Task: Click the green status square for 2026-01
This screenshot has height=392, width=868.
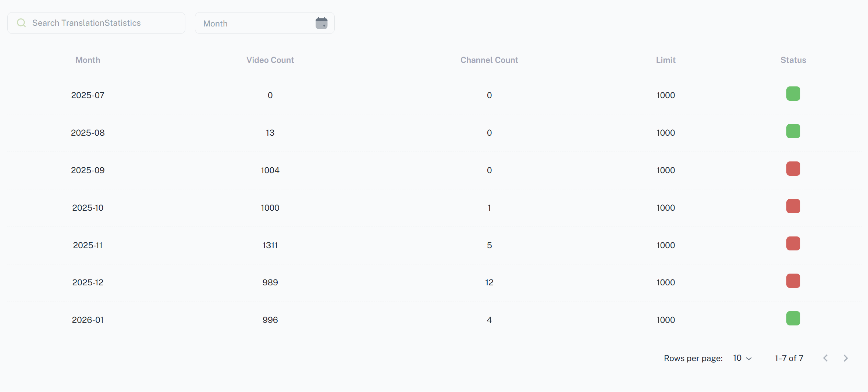Action: click(x=793, y=318)
